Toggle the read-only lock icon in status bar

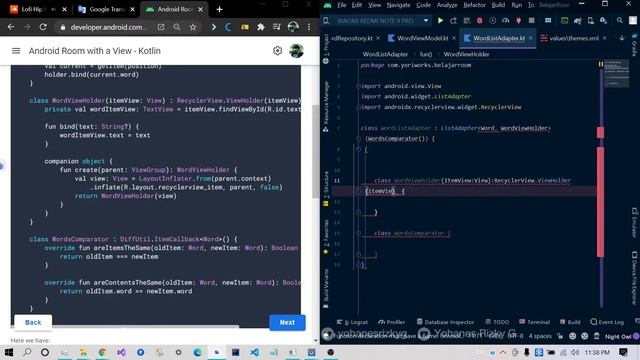[x=560, y=336]
